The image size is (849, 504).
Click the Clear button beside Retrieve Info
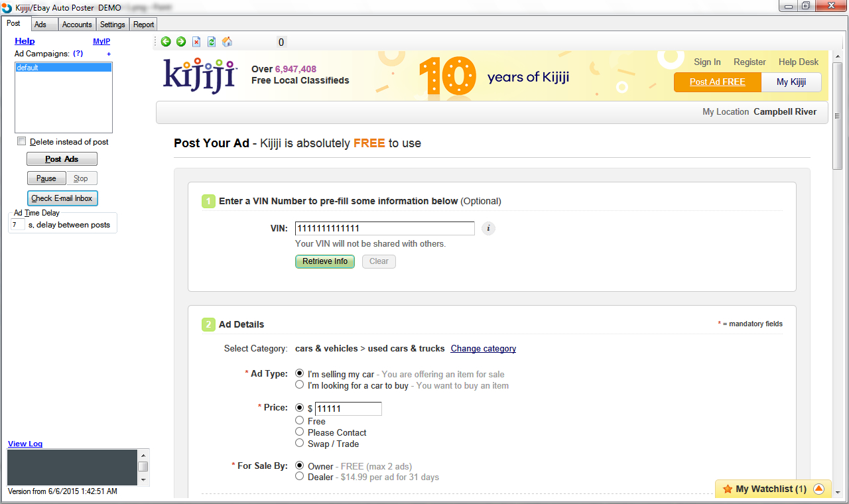(x=379, y=261)
